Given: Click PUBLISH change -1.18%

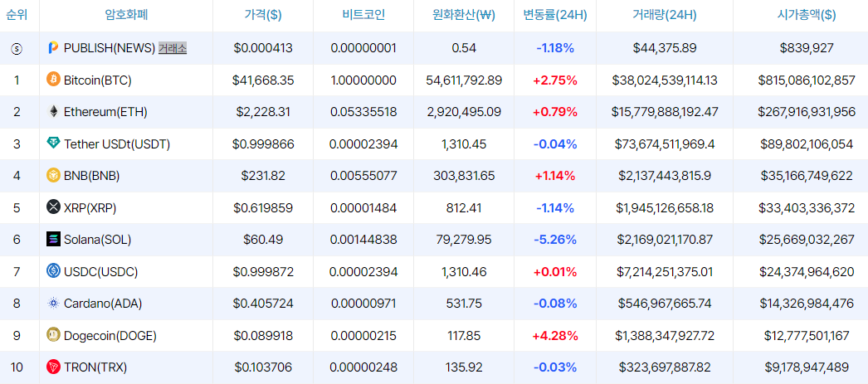Looking at the screenshot, I should [554, 48].
